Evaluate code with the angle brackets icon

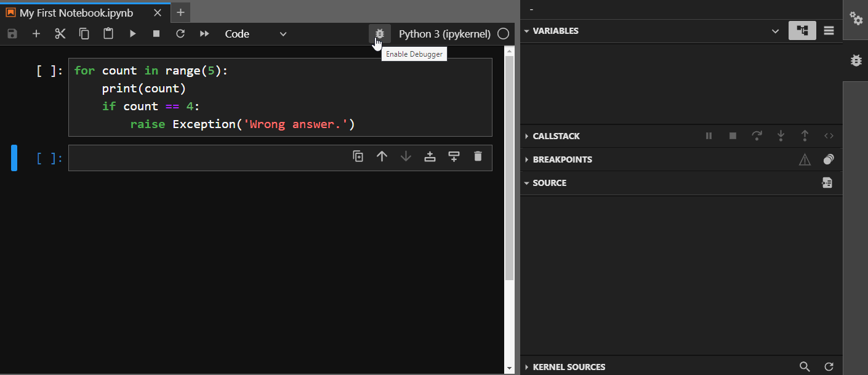(x=829, y=136)
